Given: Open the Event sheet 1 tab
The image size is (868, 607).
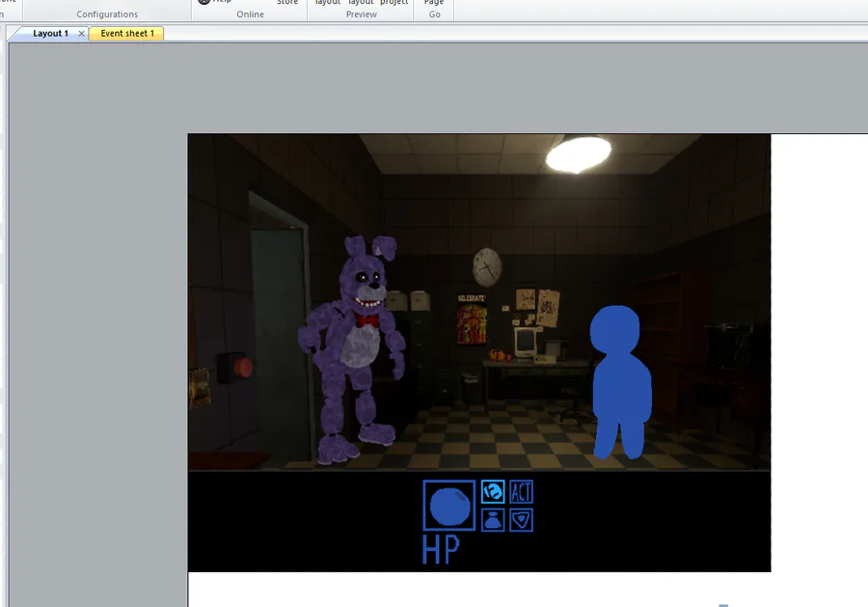Looking at the screenshot, I should pyautogui.click(x=126, y=33).
